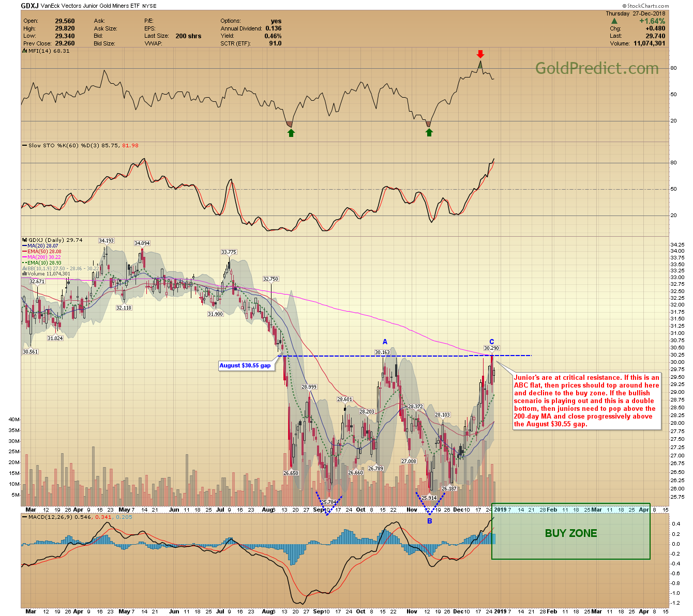Click the 26.650 August low label
The width and height of the screenshot is (693, 616).
pyautogui.click(x=291, y=473)
